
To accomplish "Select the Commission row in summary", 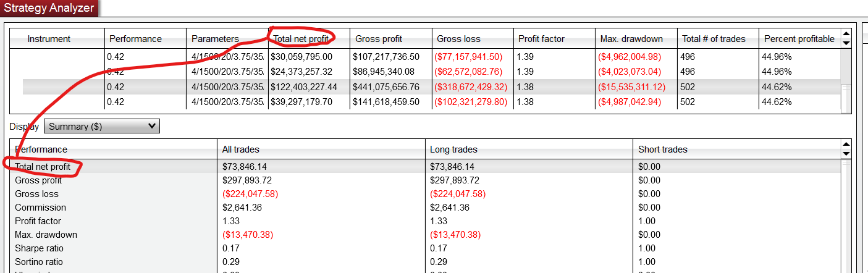I will 40,208.
